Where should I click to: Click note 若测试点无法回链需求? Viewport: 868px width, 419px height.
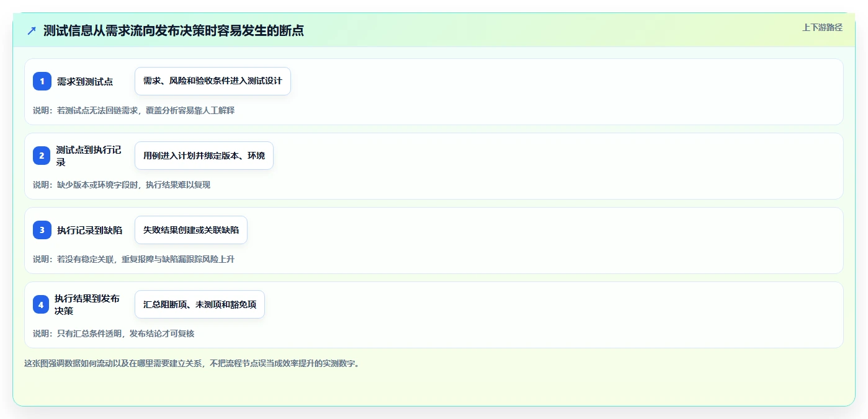pyautogui.click(x=134, y=110)
